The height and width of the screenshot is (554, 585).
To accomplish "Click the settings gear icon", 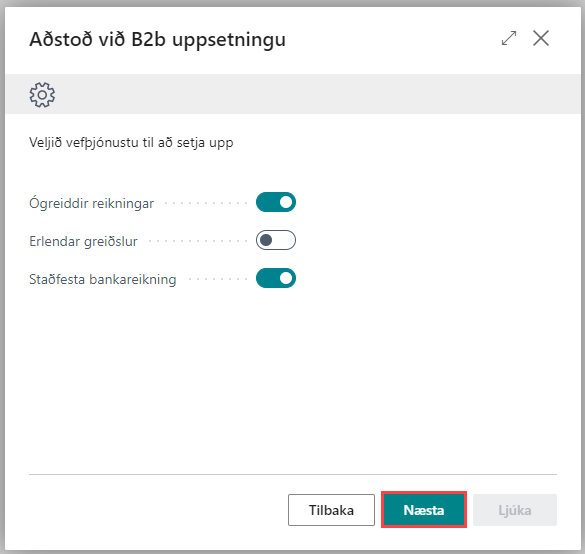I will [42, 95].
